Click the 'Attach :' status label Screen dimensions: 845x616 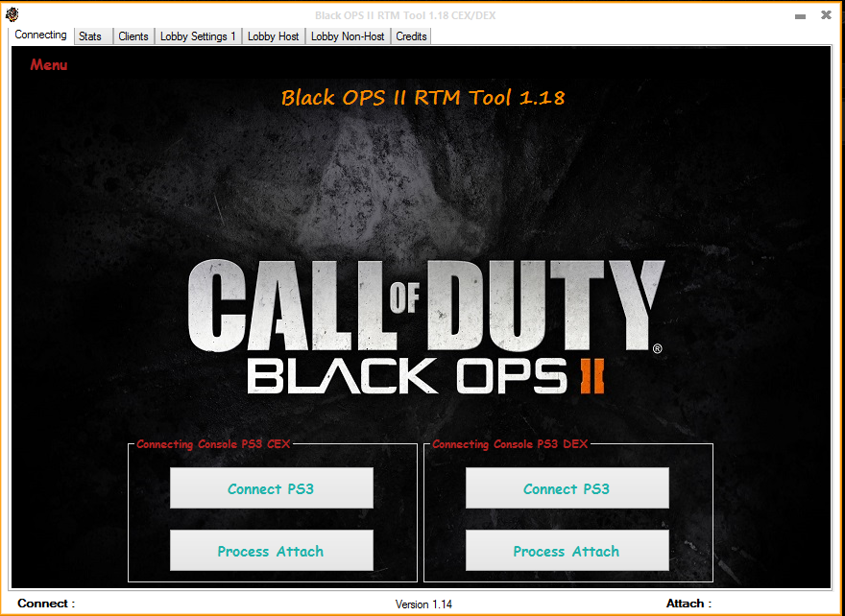click(x=688, y=604)
